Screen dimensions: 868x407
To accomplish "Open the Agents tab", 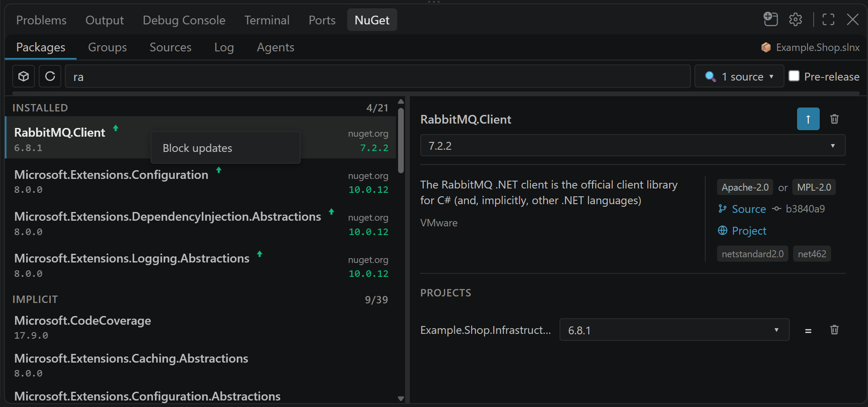I will pos(275,47).
